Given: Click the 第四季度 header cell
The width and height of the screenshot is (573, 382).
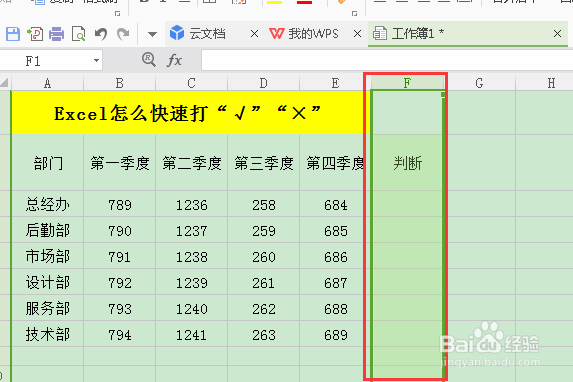Looking at the screenshot, I should coord(335,163).
